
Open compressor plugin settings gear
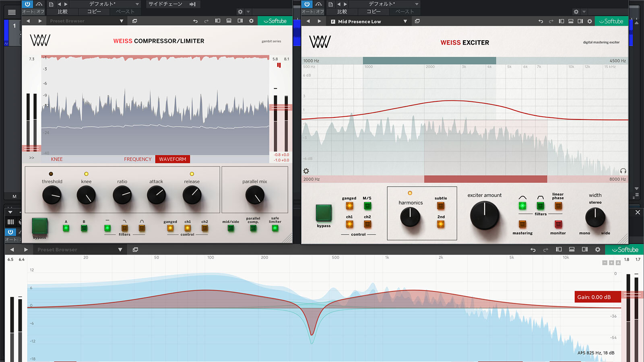click(x=251, y=21)
